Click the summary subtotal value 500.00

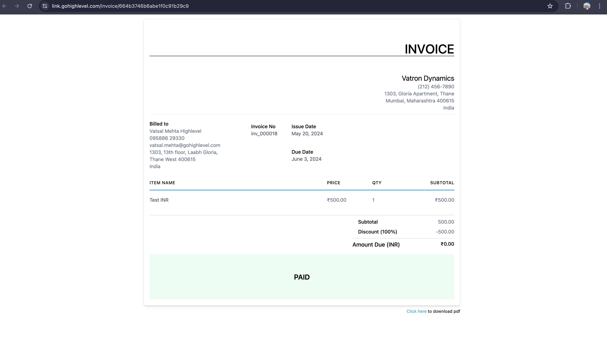point(446,222)
